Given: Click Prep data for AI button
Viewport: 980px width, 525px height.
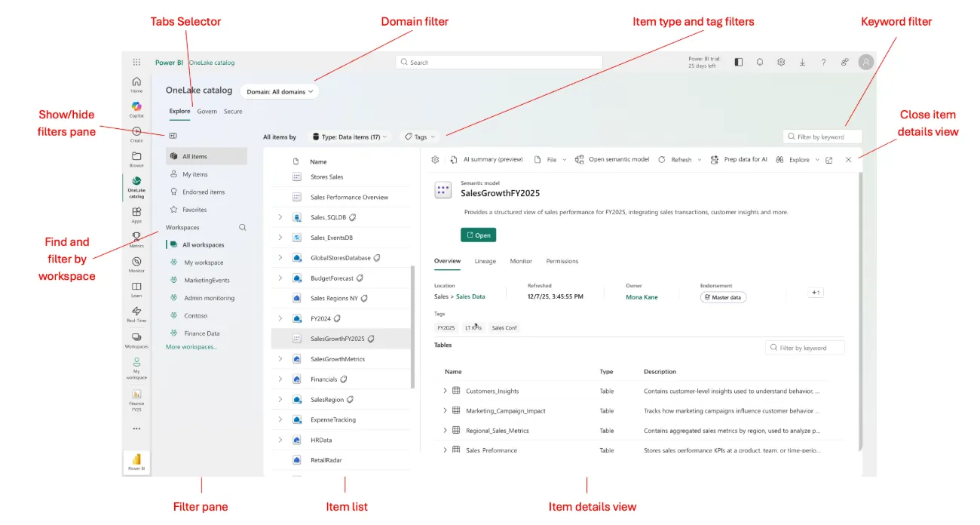Looking at the screenshot, I should point(739,160).
